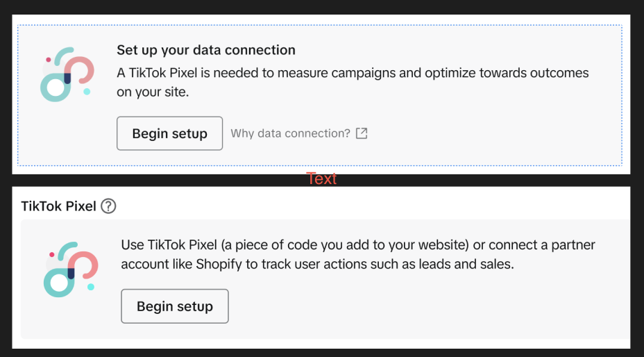Click the small cyan dot in bottom illustration
The height and width of the screenshot is (357, 644).
90,286
